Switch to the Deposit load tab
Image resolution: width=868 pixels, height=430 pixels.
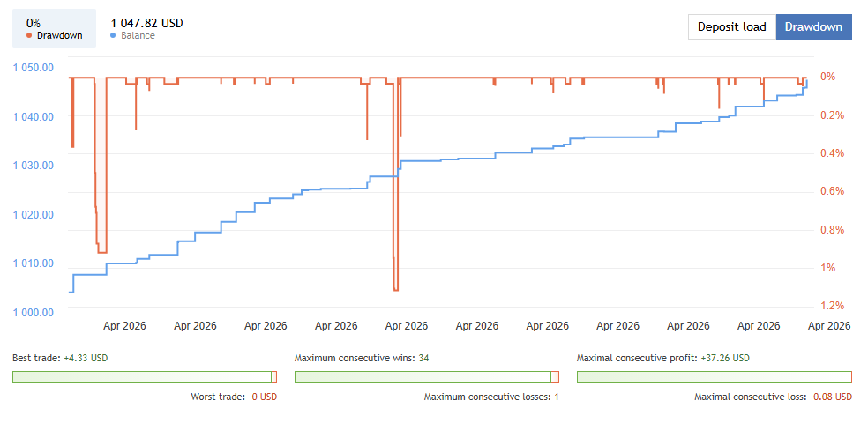(x=731, y=26)
